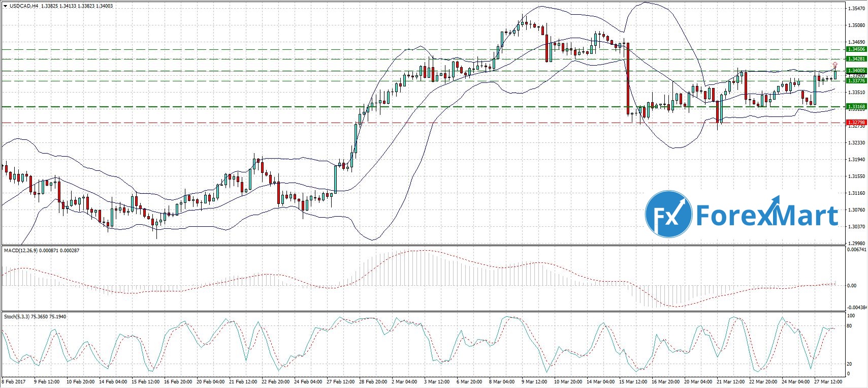
Task: Select the Stoch(5,3,3) indicator label
Action: [x=17, y=317]
